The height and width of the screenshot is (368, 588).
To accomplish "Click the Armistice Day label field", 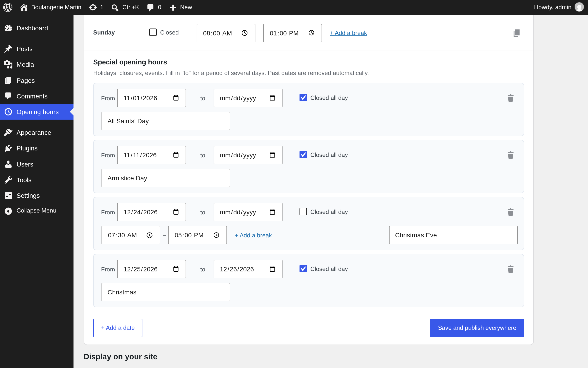I will click(x=166, y=178).
